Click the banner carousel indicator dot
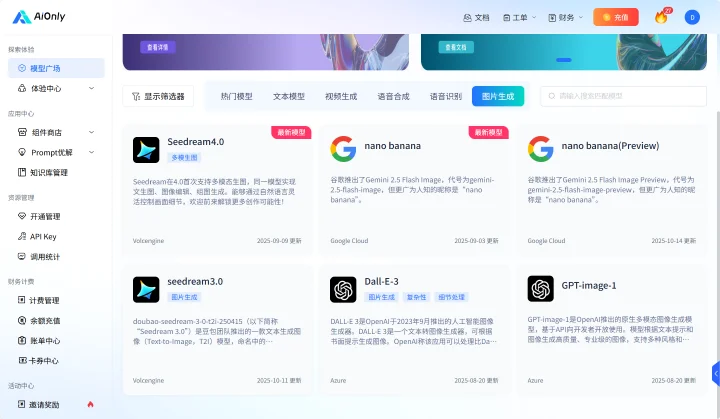This screenshot has height=419, width=720. pos(564,60)
